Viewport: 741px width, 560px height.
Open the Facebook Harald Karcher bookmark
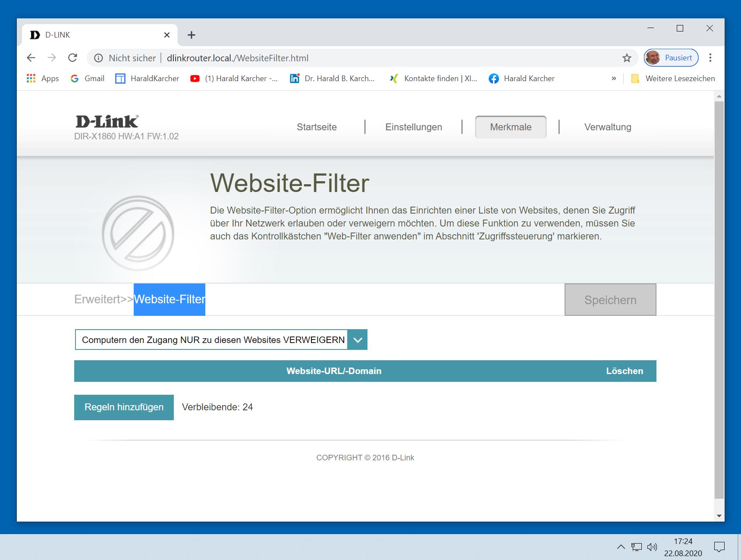pyautogui.click(x=521, y=79)
